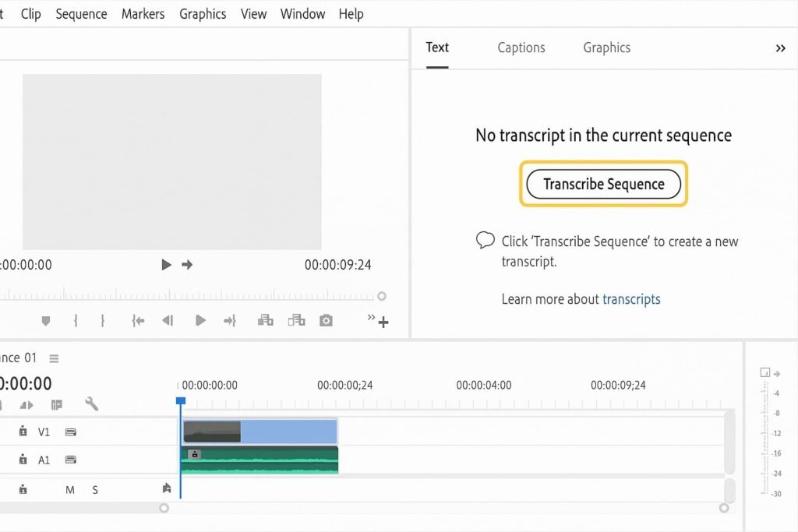This screenshot has width=798, height=532.
Task: Click the Export Frame camera icon
Action: click(326, 321)
